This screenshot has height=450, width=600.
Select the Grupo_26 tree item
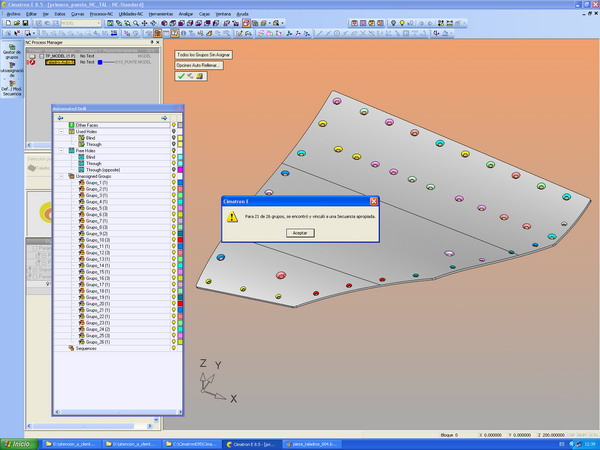click(x=96, y=341)
